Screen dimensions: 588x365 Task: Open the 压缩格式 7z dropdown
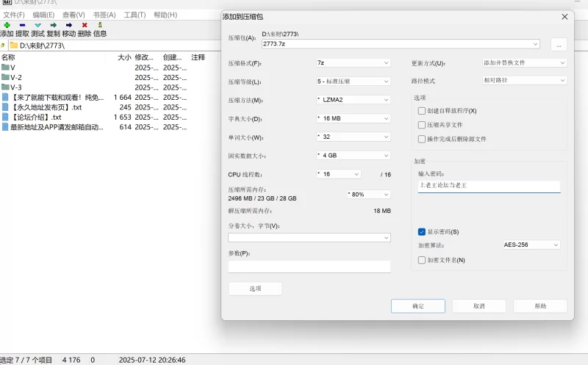click(x=354, y=63)
